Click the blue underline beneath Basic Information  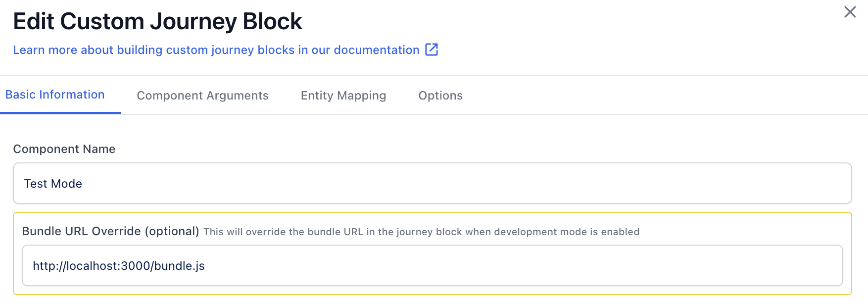(60, 112)
